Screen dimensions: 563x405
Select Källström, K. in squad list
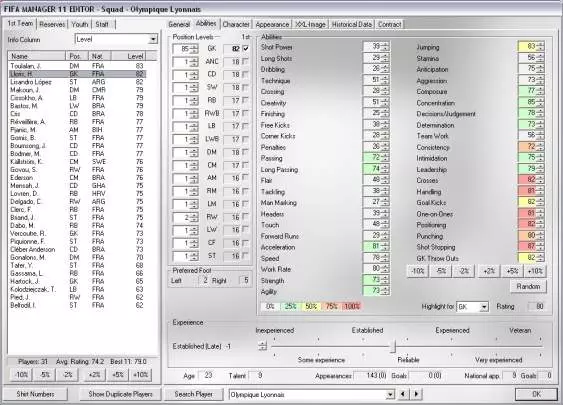77,162
